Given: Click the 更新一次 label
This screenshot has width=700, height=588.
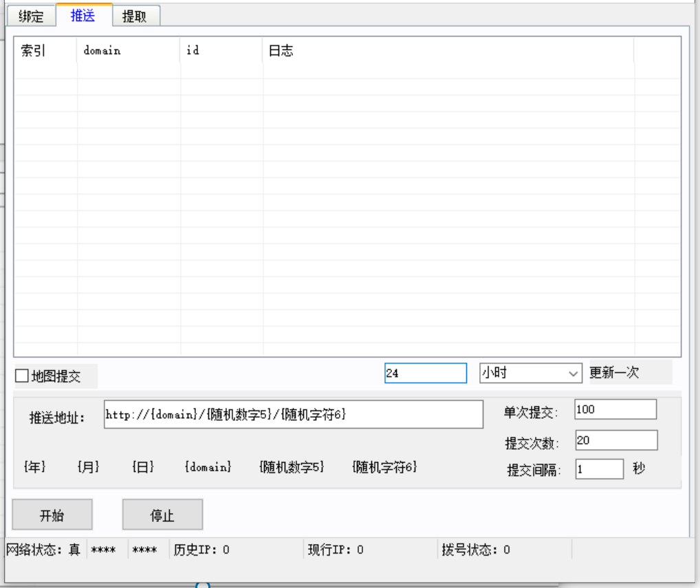Looking at the screenshot, I should [x=614, y=372].
